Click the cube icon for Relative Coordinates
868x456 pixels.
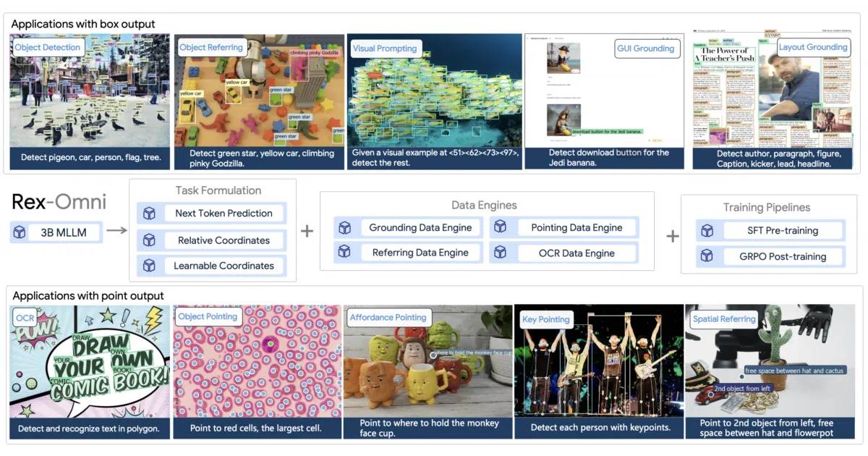[150, 240]
